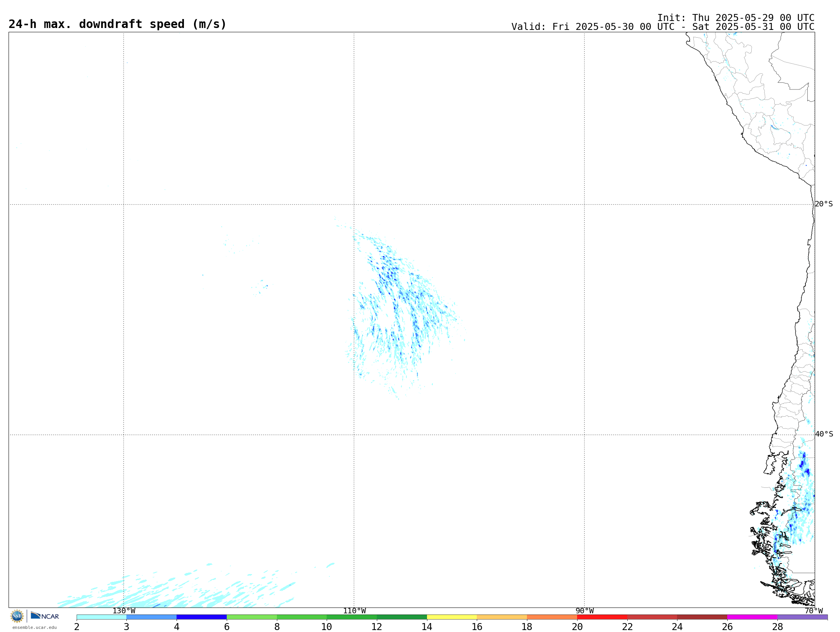Click the colorbar tick label '26'

point(727,627)
